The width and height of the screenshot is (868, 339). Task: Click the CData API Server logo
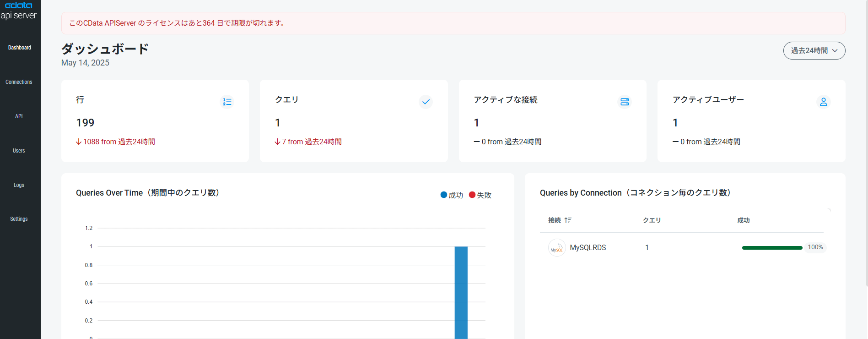(18, 10)
